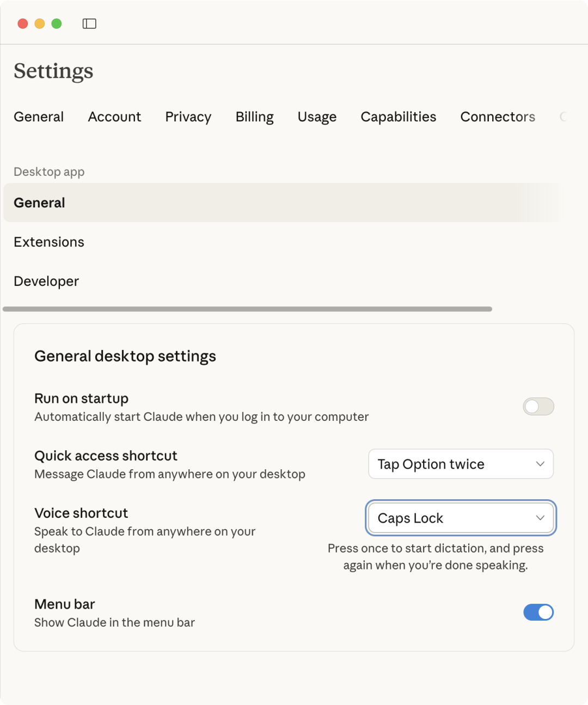Select the Capabilities tab

pos(398,117)
